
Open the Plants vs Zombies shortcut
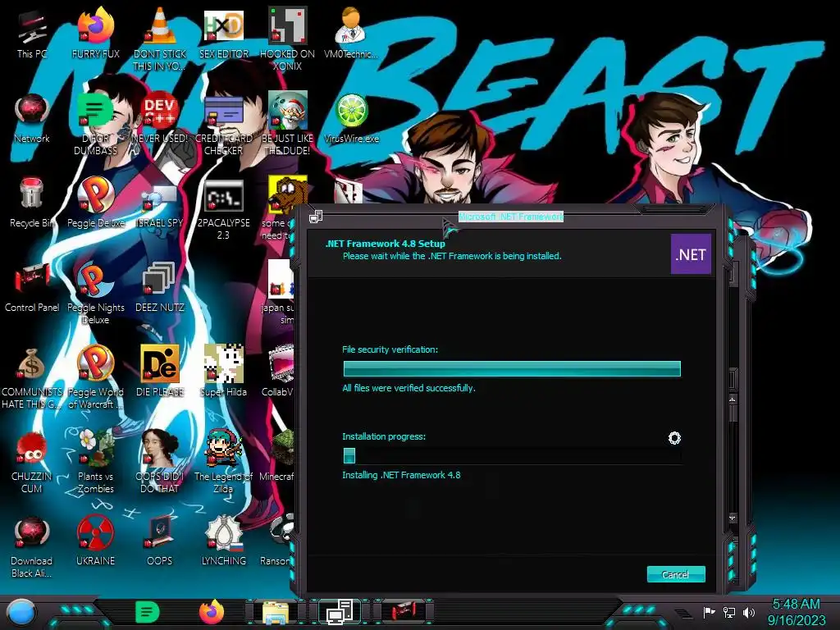pos(95,448)
